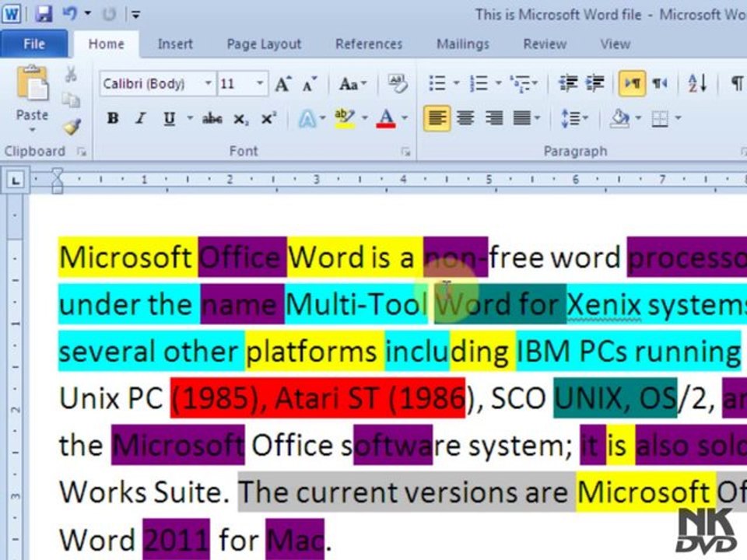747x560 pixels.
Task: Switch to the Insert tab
Action: (175, 44)
